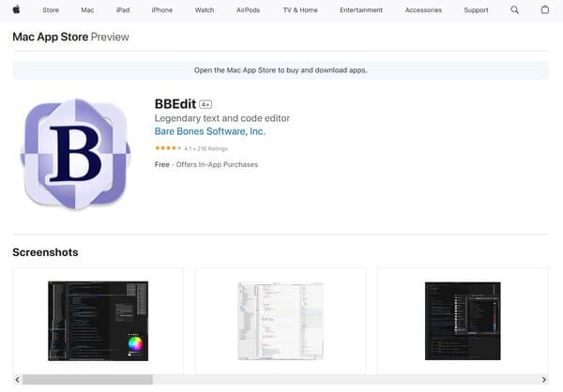563x392 pixels.
Task: Open Bare Bones Software, Inc. developer link
Action: (209, 131)
